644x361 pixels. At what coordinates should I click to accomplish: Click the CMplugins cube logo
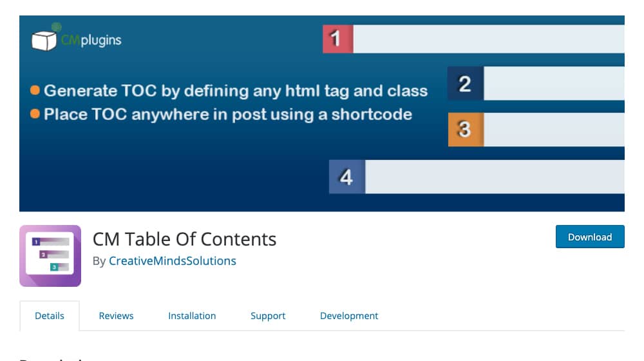pyautogui.click(x=44, y=41)
